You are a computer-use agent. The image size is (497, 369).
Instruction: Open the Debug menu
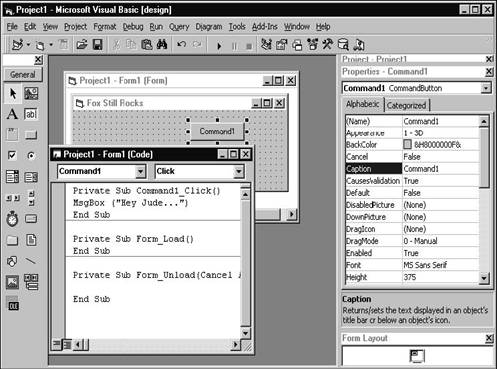coord(133,27)
